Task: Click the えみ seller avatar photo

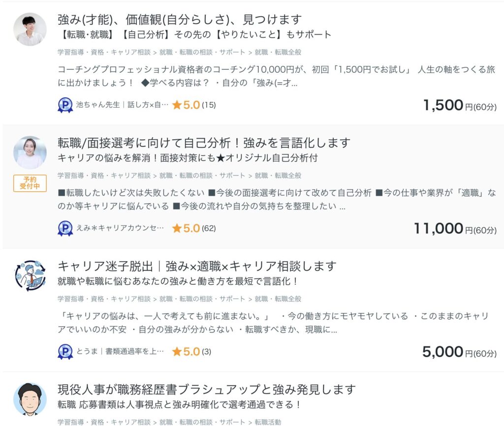Action: (30, 152)
